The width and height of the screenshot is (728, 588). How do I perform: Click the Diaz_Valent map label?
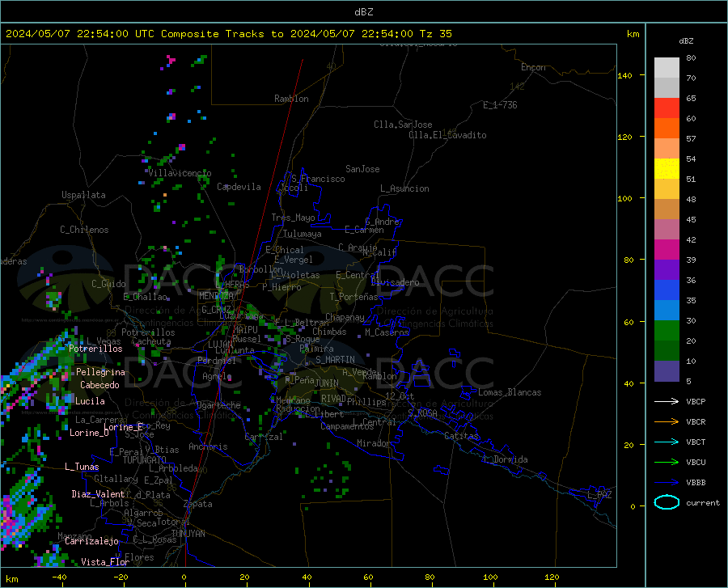point(98,494)
